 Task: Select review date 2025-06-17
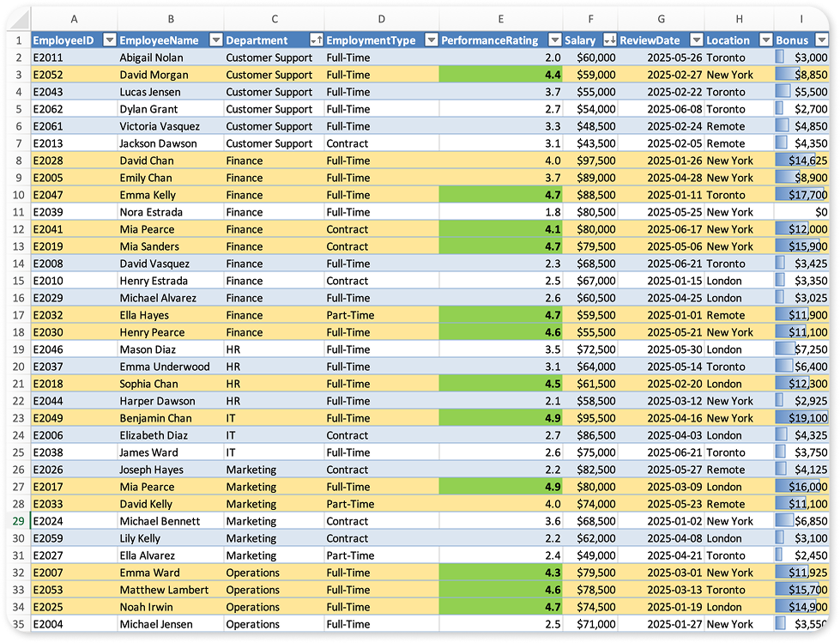(661, 229)
